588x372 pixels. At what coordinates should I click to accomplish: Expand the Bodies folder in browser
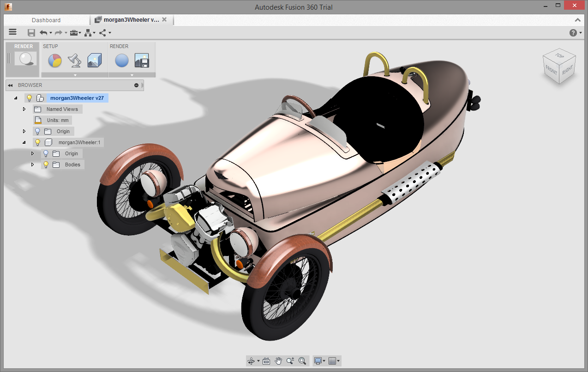point(33,165)
